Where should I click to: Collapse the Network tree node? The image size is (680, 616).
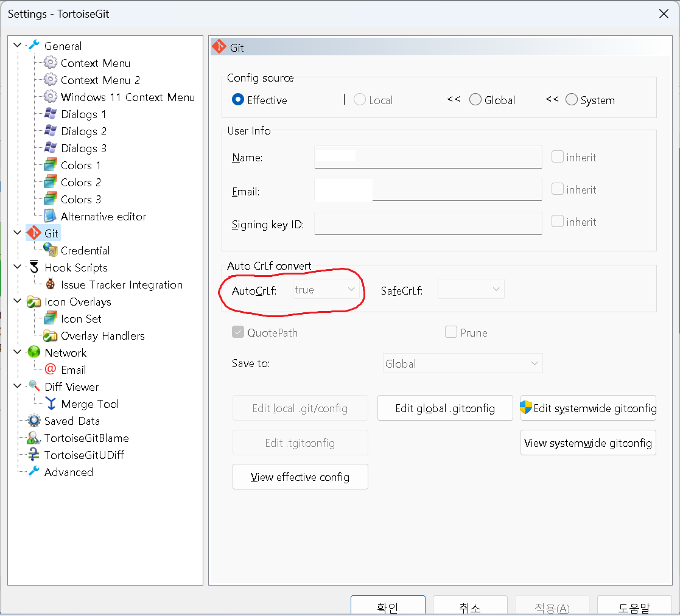17,352
